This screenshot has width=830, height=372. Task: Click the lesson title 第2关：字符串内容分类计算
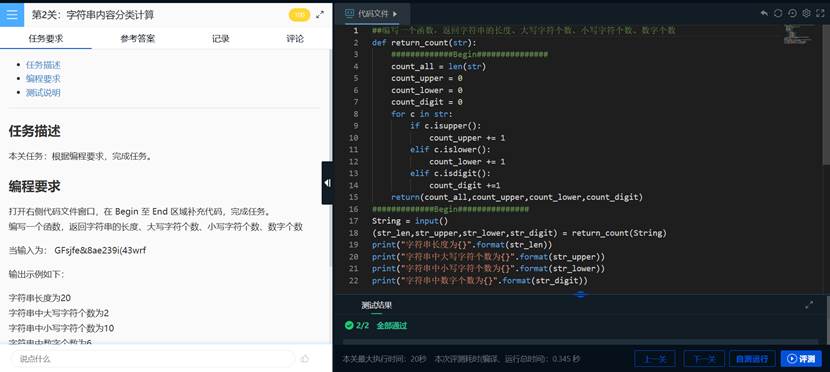[93, 15]
